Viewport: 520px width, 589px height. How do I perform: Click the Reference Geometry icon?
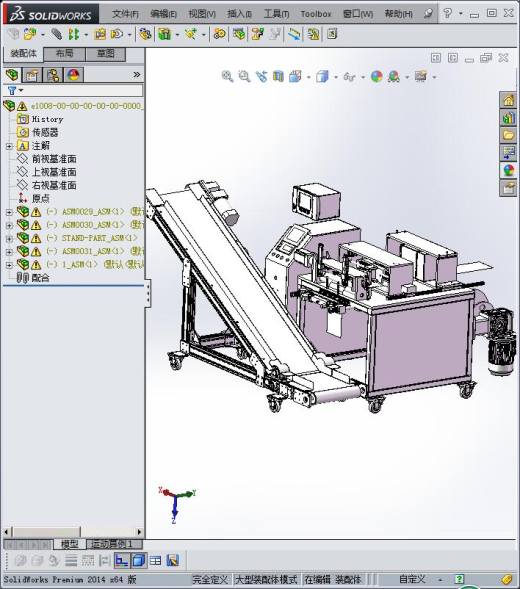(190, 34)
